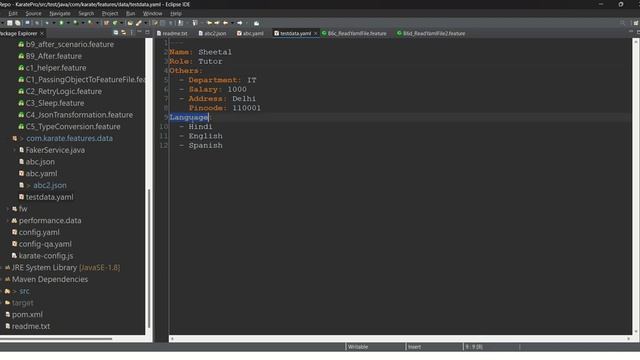Switch to the B6d_ReadYamlFile2.feature tab

[431, 33]
